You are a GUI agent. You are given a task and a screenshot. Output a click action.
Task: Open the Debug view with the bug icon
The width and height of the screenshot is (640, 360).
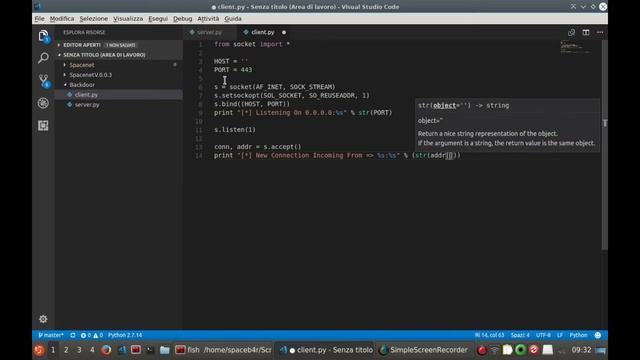pos(43,103)
